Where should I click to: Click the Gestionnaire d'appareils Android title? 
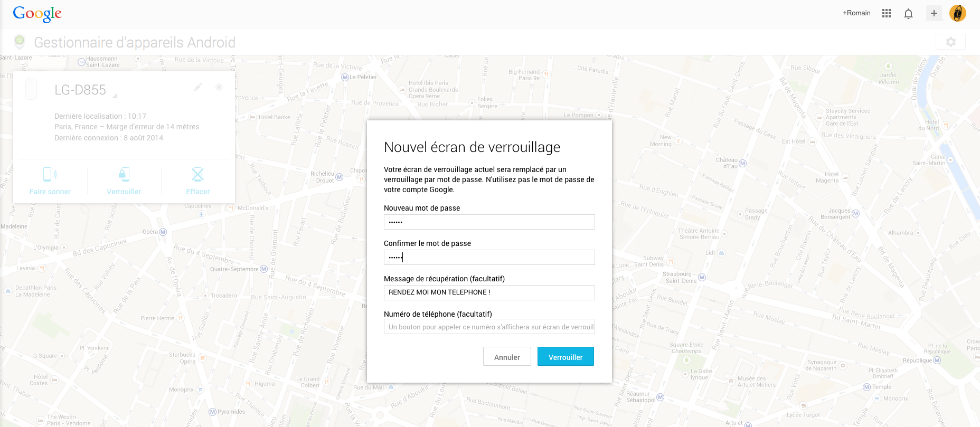pos(135,42)
